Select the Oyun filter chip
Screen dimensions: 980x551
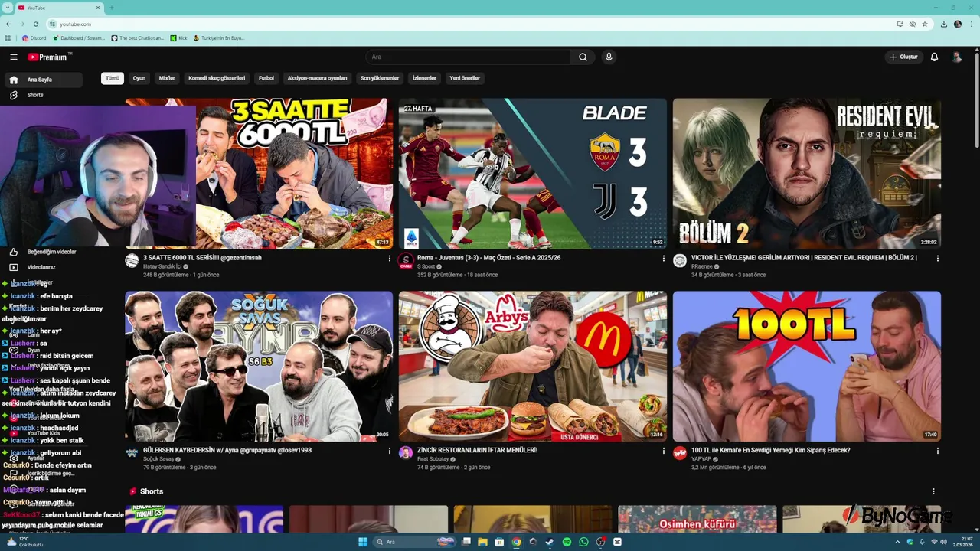pyautogui.click(x=139, y=78)
